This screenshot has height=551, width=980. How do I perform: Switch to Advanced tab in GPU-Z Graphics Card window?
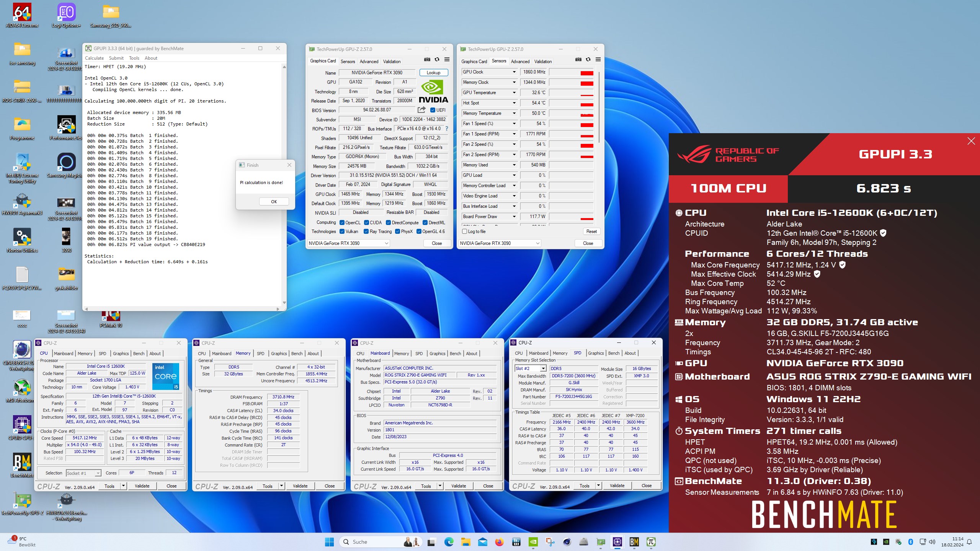click(369, 62)
